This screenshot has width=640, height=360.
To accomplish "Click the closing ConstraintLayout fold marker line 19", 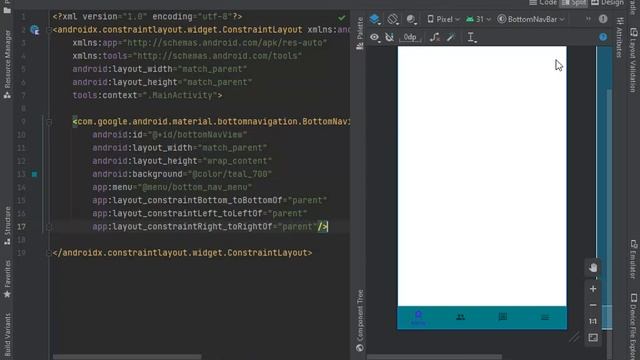I will pyautogui.click(x=49, y=253).
